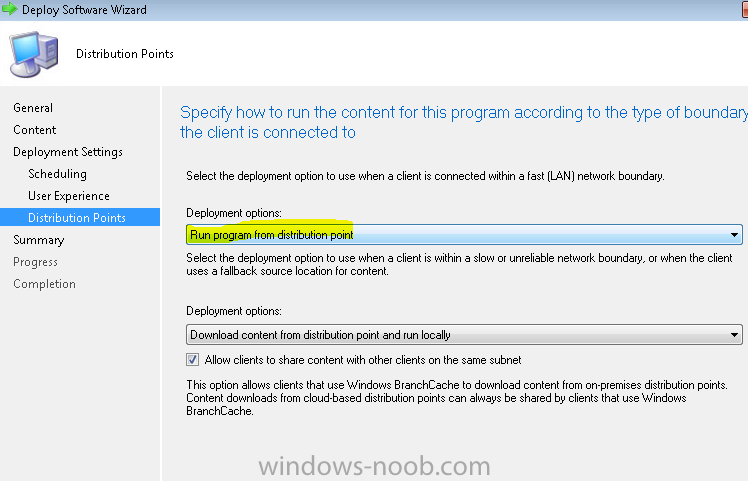Select Deployment Settings in the sidebar
The width and height of the screenshot is (748, 481).
pyautogui.click(x=68, y=152)
